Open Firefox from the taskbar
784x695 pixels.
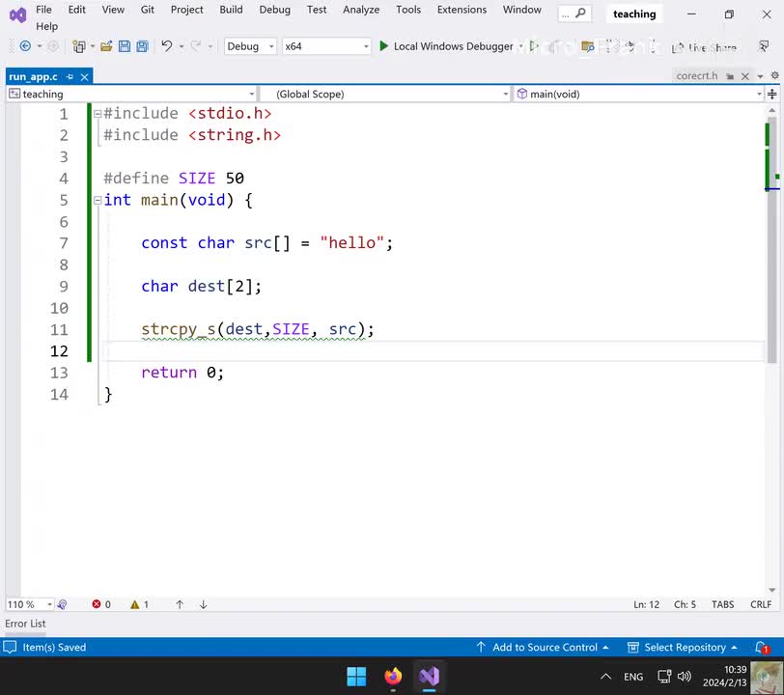pyautogui.click(x=393, y=676)
